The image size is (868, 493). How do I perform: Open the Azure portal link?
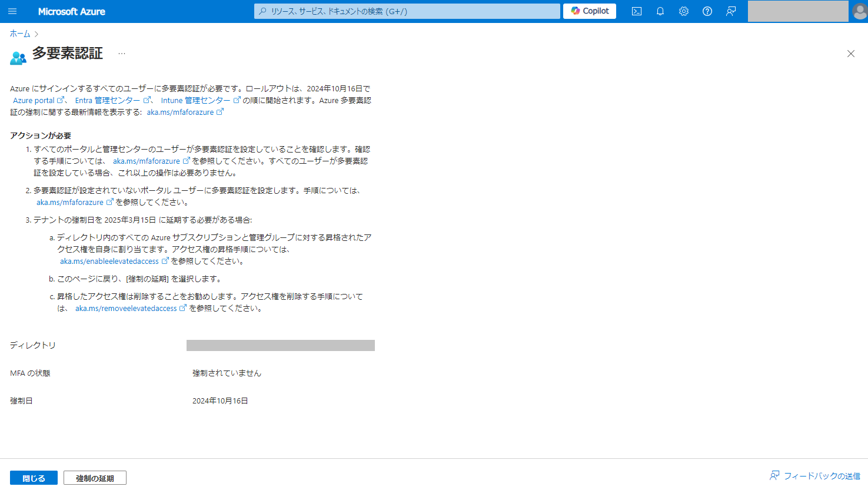pos(35,100)
